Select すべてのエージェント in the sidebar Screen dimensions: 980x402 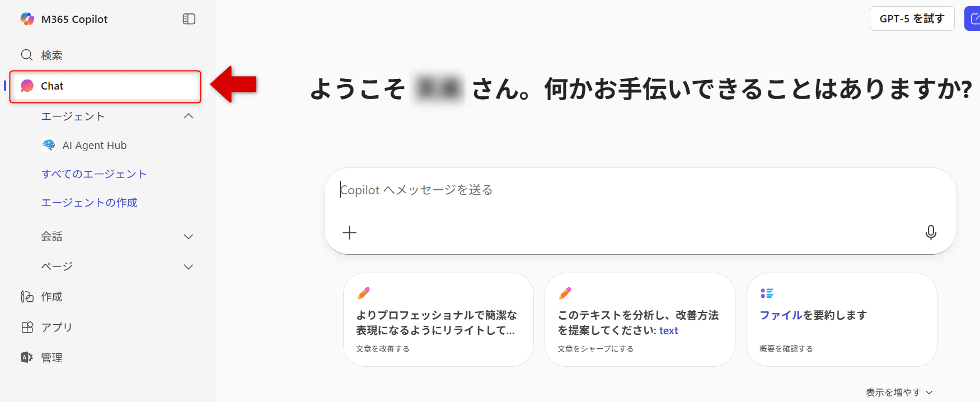94,174
